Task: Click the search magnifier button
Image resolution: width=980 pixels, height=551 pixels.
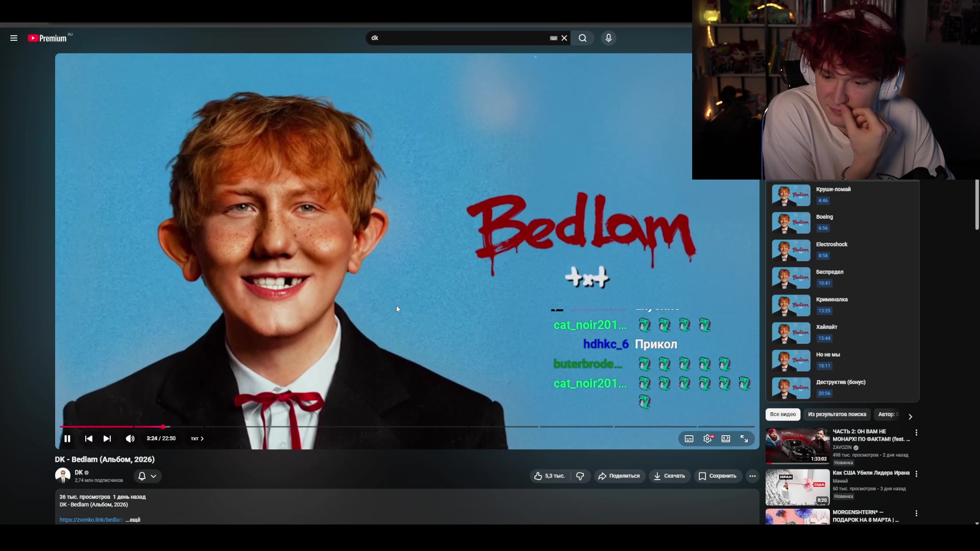Action: pos(582,38)
